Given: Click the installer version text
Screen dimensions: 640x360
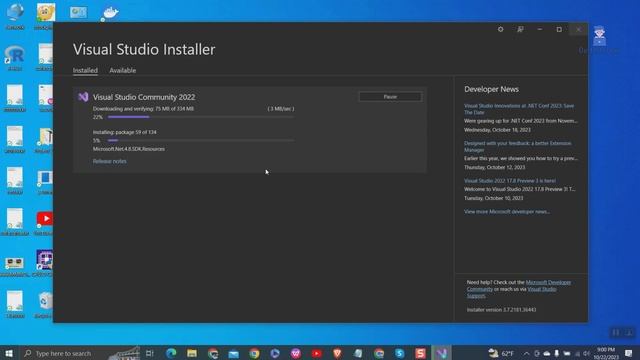Looking at the screenshot, I should [x=501, y=310].
